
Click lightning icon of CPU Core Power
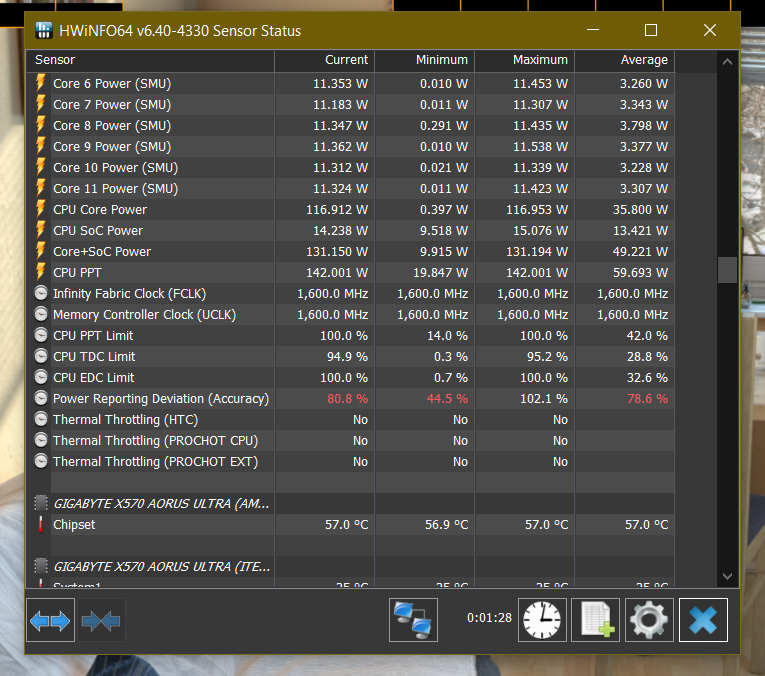click(41, 209)
